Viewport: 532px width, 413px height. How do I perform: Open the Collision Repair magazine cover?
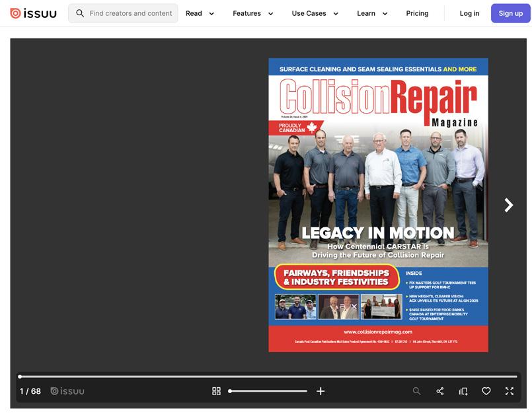point(378,205)
